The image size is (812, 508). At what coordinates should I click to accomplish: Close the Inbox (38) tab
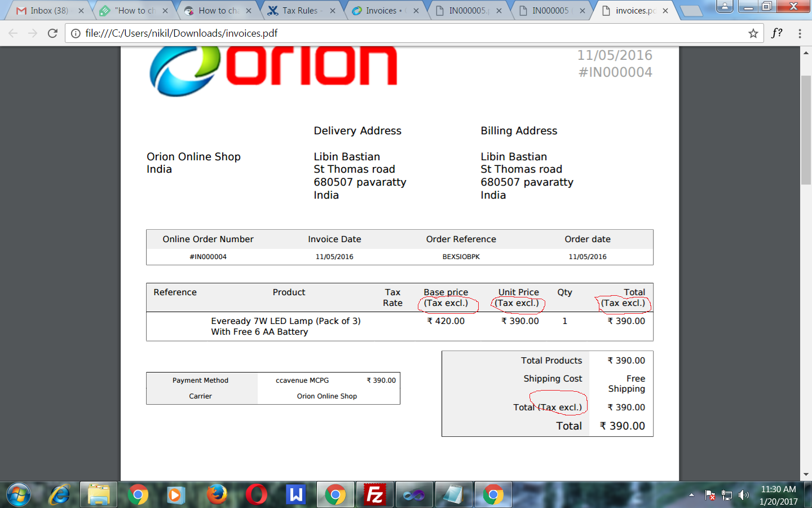[x=81, y=11]
